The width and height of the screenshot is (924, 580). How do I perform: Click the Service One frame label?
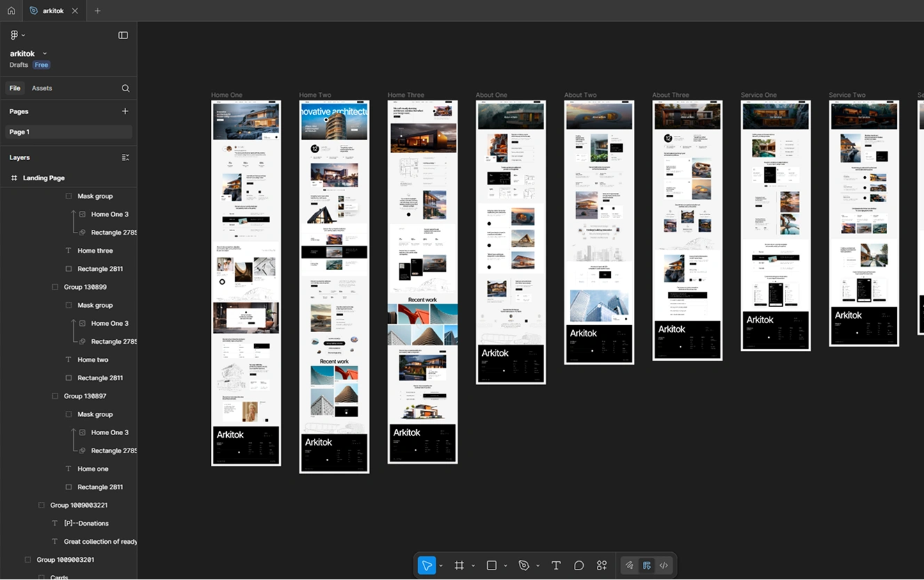(x=758, y=95)
